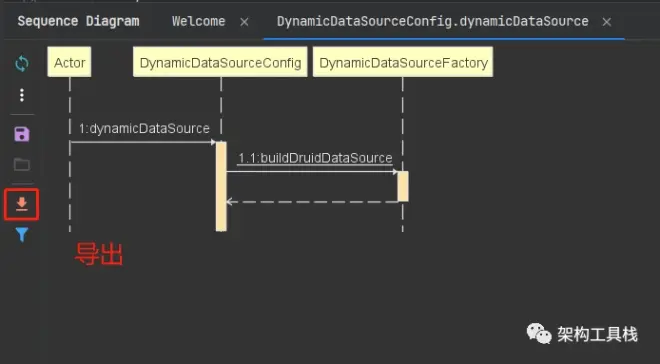Viewport: 660px width, 364px height.
Task: Click the WeChat logo icon
Action: tap(539, 333)
